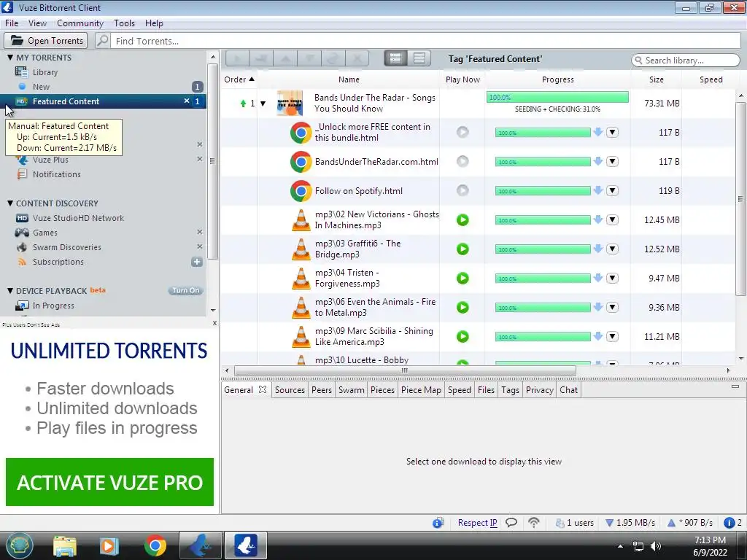This screenshot has height=560, width=747.
Task: Click the main torrent 100% progress bar
Action: (x=557, y=97)
